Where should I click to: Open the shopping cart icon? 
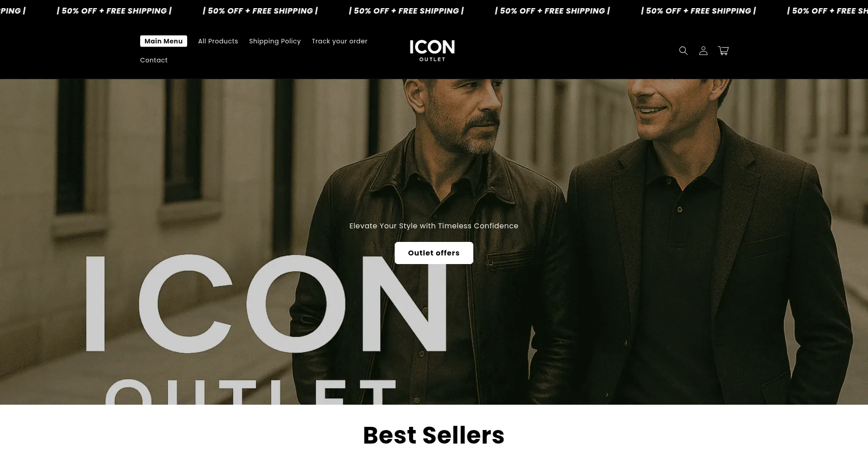[x=723, y=51]
